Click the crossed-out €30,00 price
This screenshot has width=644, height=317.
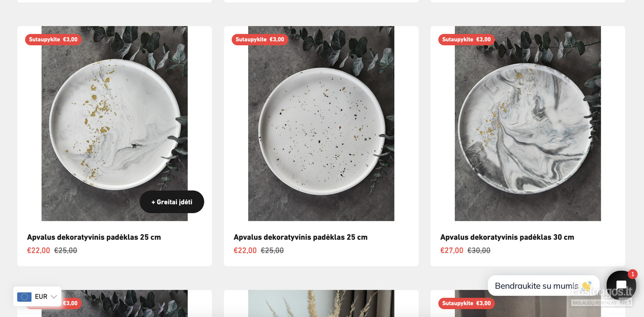pyautogui.click(x=479, y=250)
